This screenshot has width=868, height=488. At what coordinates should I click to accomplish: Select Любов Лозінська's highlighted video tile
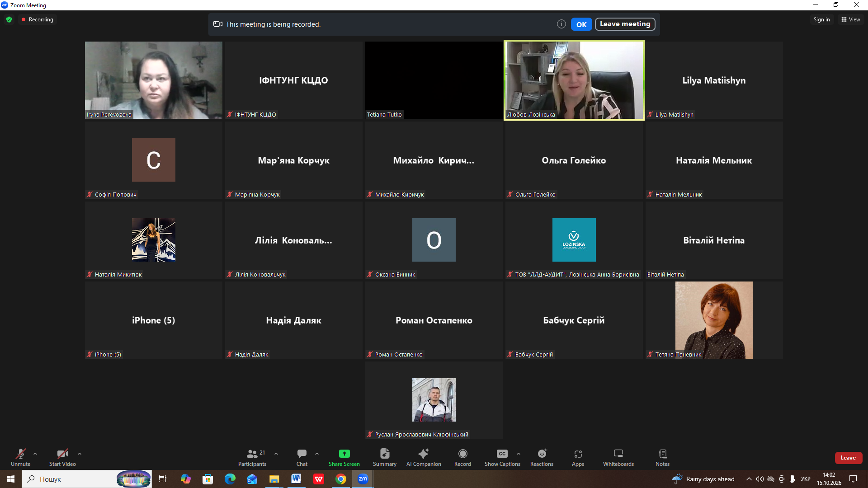tap(574, 80)
